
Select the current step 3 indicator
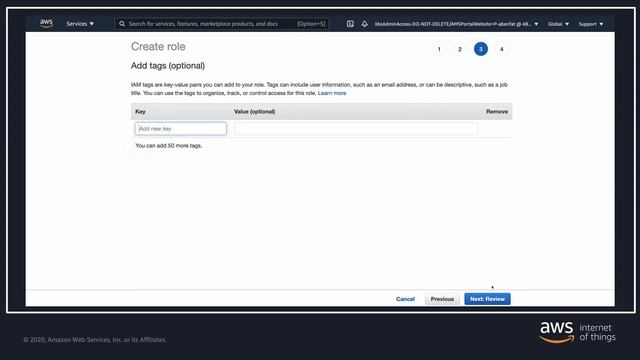click(481, 49)
